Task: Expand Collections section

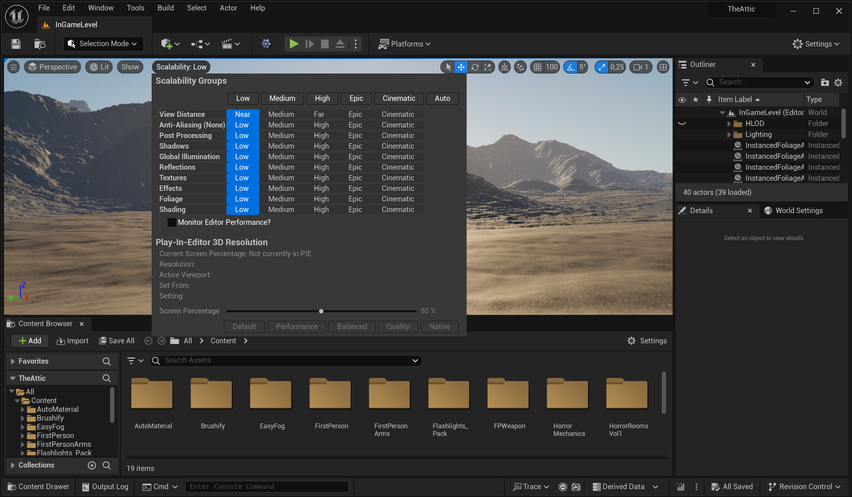Action: [x=12, y=465]
